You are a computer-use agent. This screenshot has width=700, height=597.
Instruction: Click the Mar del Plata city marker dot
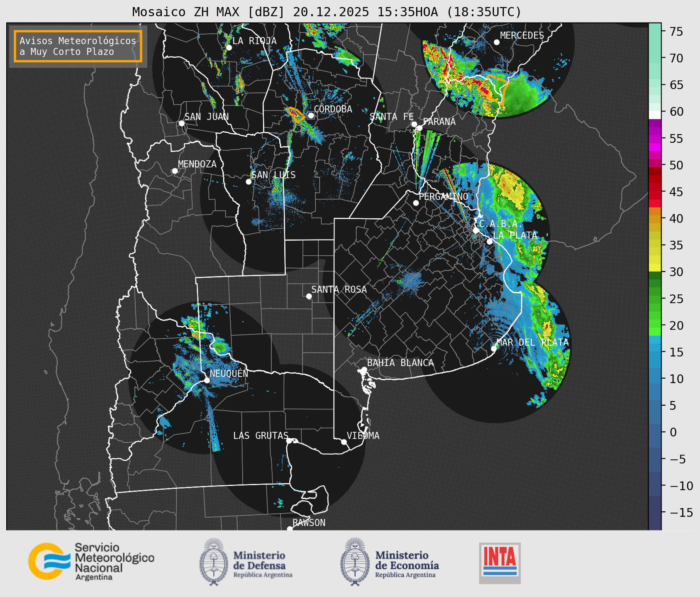(494, 349)
